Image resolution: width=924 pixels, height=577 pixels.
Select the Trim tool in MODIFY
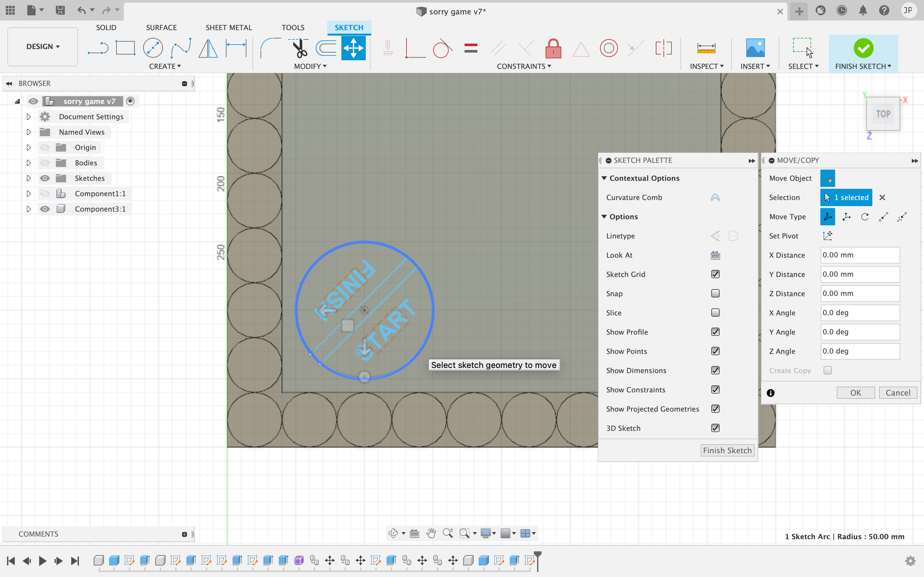[299, 47]
